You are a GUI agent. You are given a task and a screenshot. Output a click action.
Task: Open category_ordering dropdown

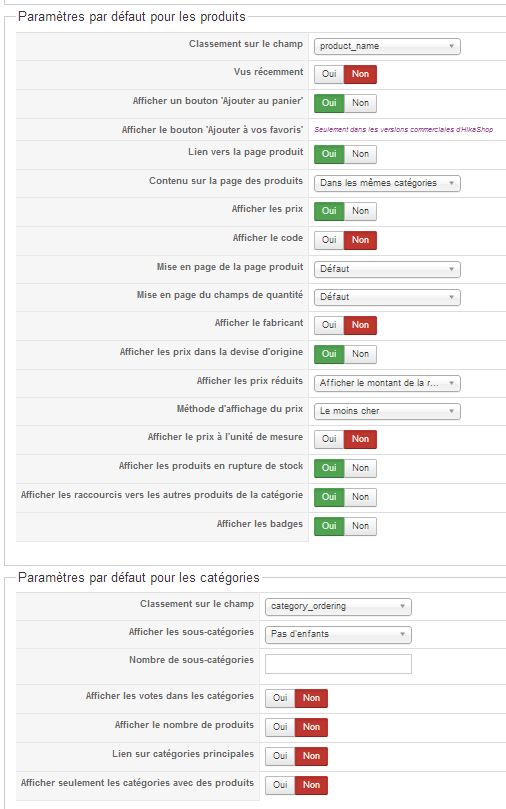click(338, 606)
